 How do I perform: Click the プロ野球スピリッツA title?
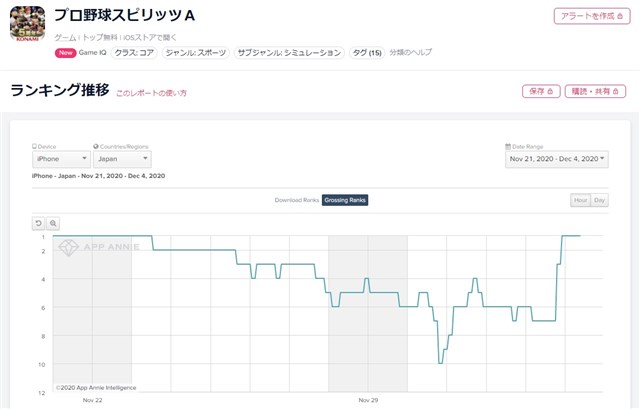click(x=125, y=16)
